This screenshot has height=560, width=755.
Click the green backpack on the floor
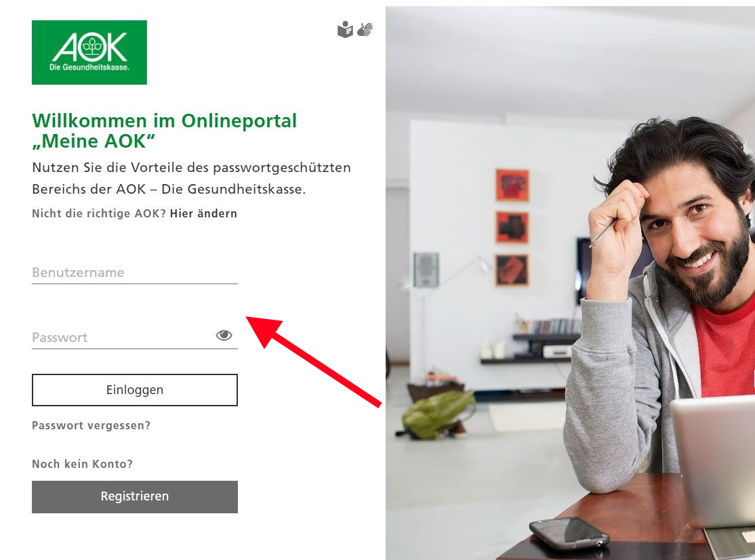437,414
